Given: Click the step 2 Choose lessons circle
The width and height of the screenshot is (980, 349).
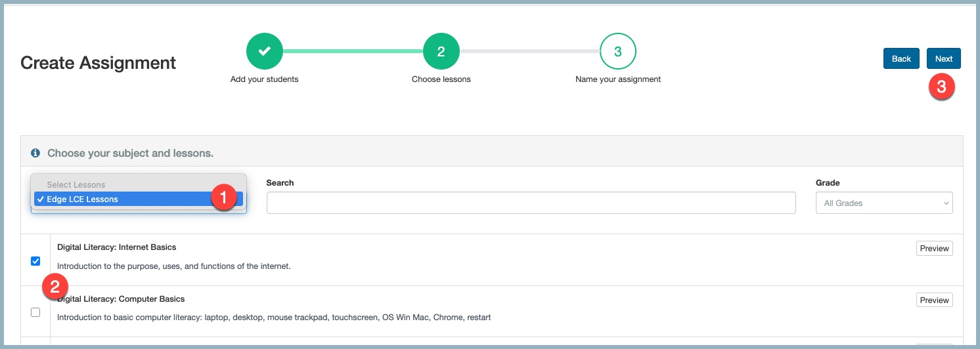Looking at the screenshot, I should click(x=441, y=51).
